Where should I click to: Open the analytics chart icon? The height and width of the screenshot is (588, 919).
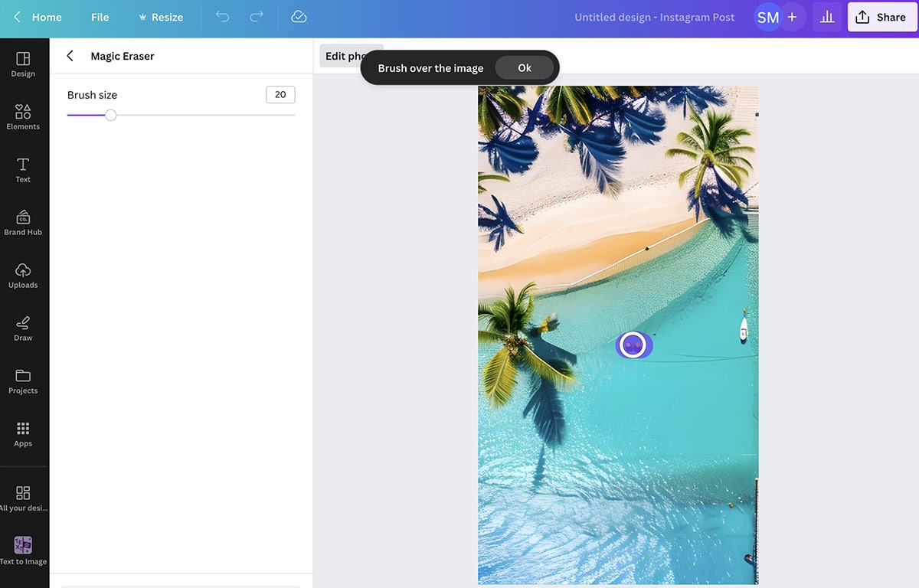click(x=827, y=17)
